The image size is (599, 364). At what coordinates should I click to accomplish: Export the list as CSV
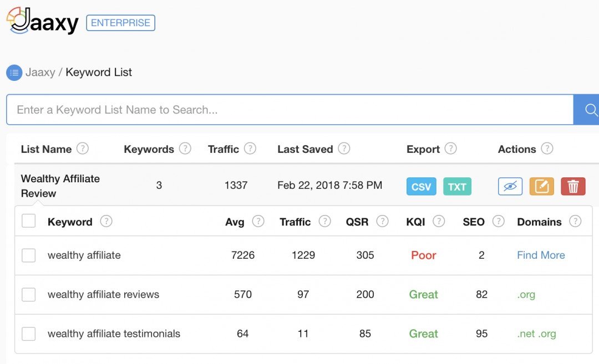click(422, 187)
